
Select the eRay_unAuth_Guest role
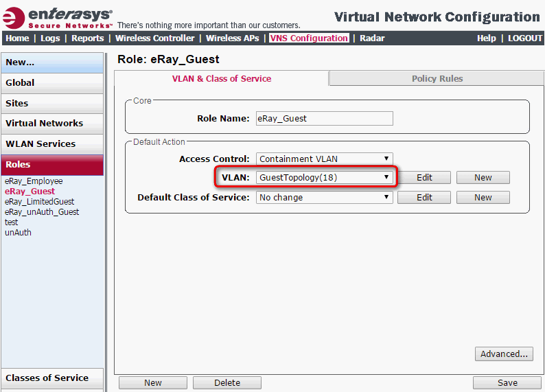42,212
